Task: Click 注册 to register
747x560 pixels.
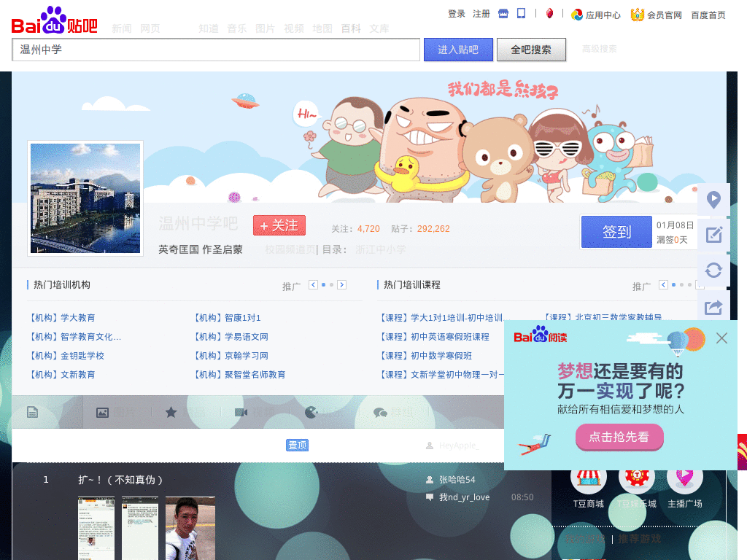Action: point(481,14)
